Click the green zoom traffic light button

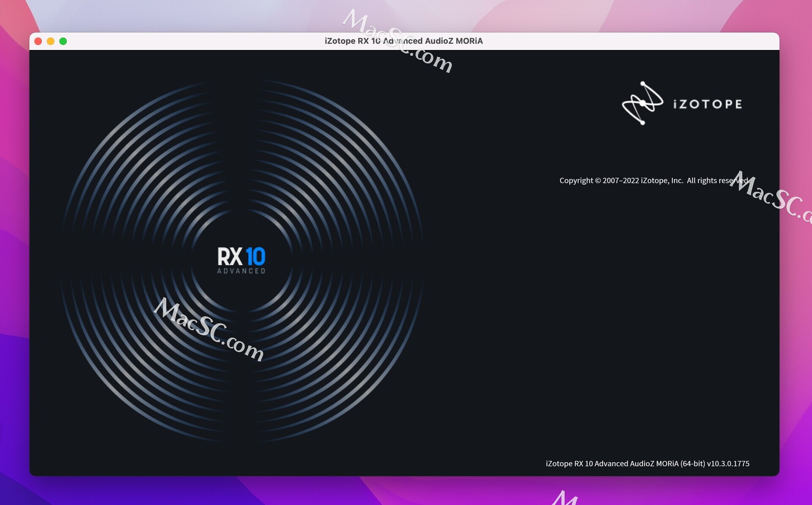[63, 41]
